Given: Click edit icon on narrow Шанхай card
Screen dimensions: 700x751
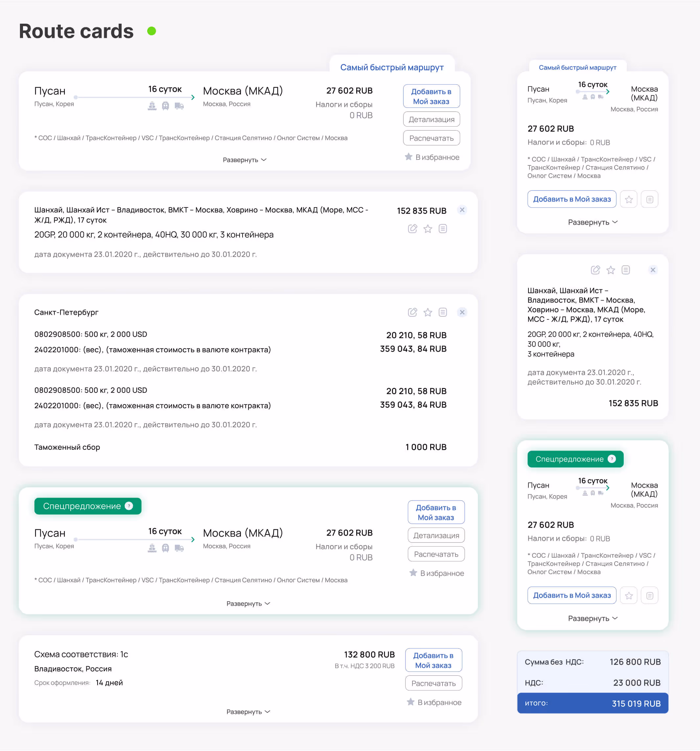Looking at the screenshot, I should (x=595, y=270).
